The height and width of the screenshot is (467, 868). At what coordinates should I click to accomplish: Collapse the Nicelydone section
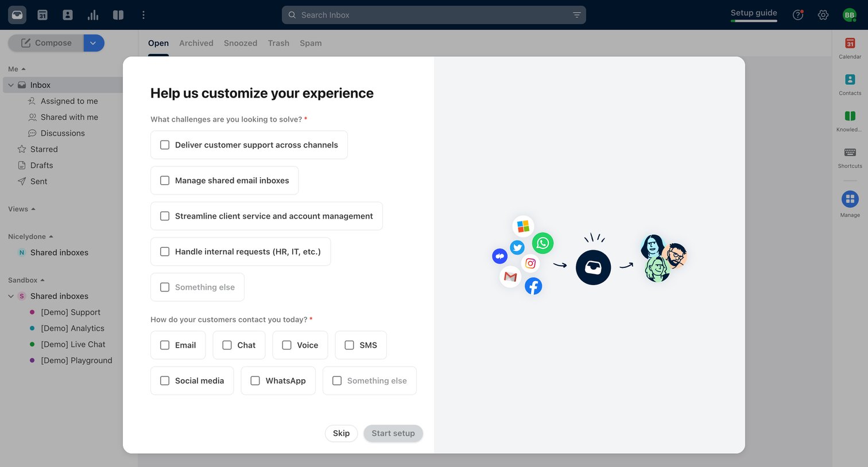[30, 236]
